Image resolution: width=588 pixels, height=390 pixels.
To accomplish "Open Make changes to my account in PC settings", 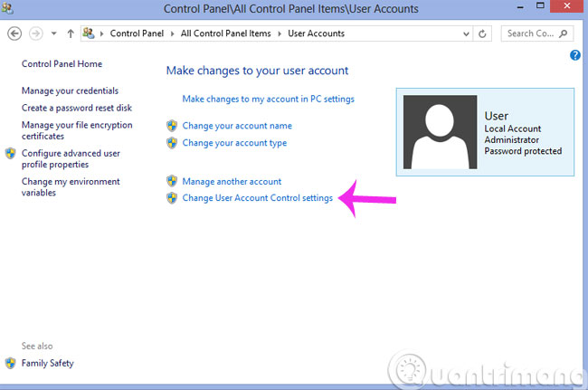I will click(269, 99).
